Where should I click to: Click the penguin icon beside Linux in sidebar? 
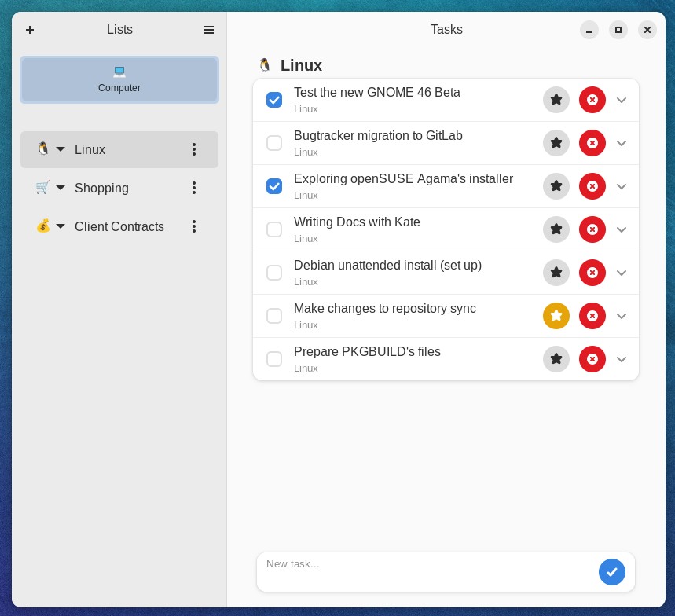click(x=42, y=148)
